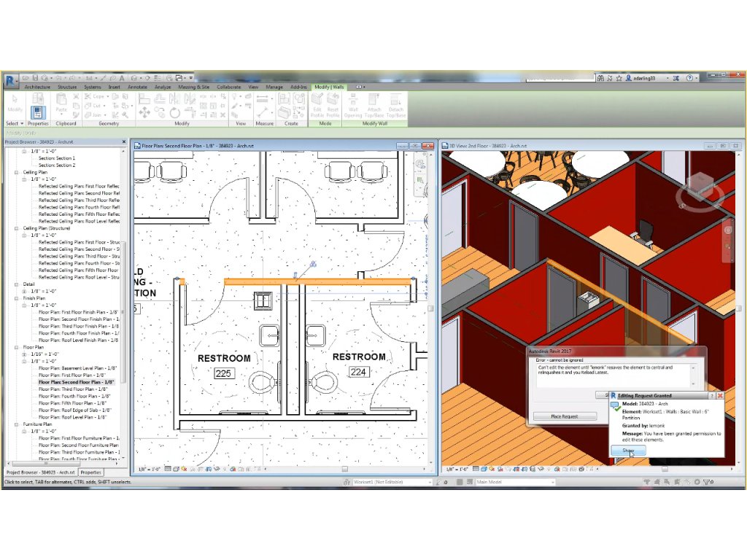Collapse the Detail tree node
The height and width of the screenshot is (560, 747).
(x=17, y=284)
